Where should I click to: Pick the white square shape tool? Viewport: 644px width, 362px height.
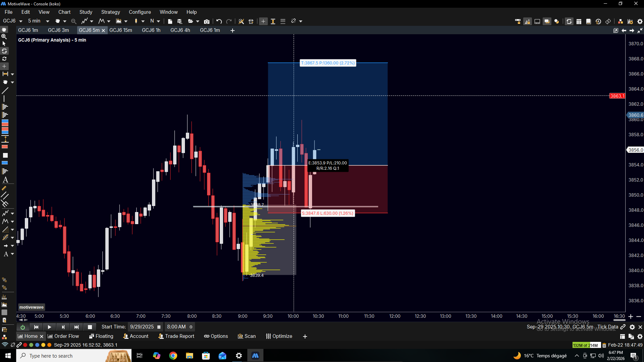[5, 155]
